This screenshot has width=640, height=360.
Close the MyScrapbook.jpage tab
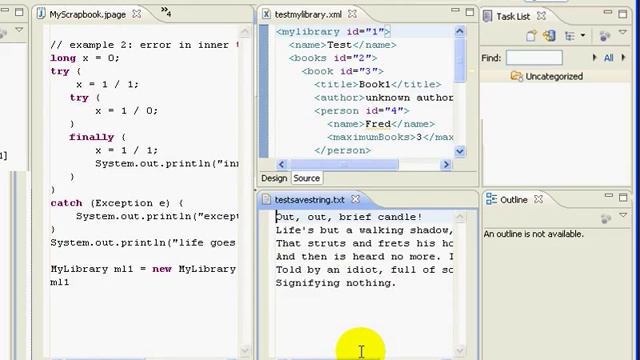tap(137, 14)
